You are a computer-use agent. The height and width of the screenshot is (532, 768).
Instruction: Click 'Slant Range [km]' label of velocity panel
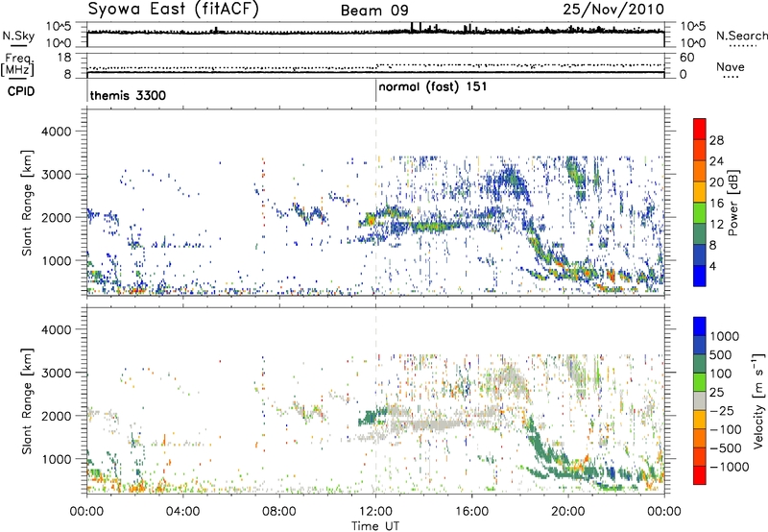[x=28, y=400]
